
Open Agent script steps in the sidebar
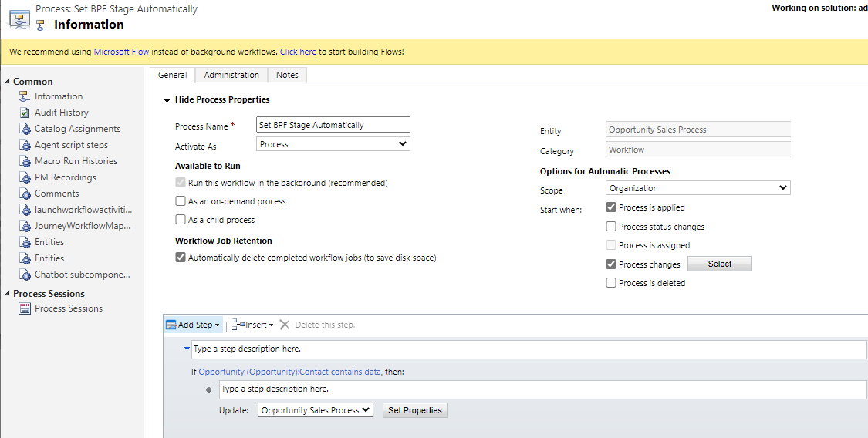[72, 145]
